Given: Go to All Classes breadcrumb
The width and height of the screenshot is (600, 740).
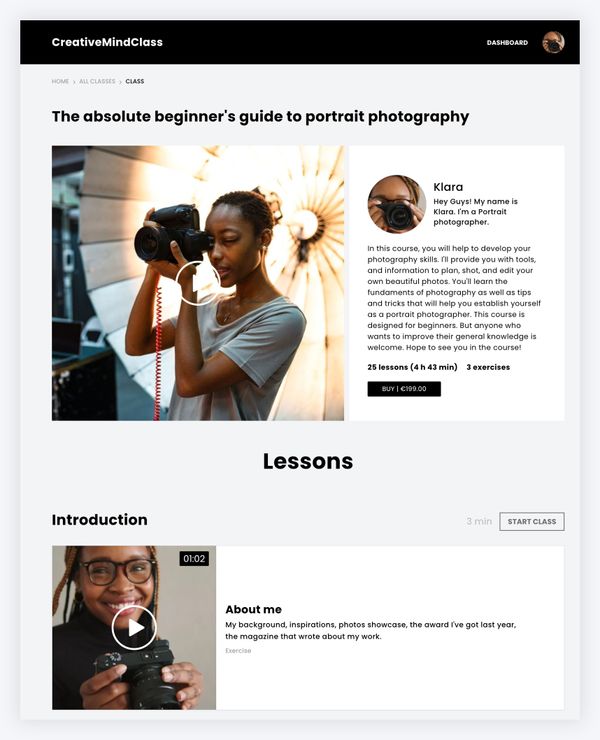Looking at the screenshot, I should (x=97, y=81).
